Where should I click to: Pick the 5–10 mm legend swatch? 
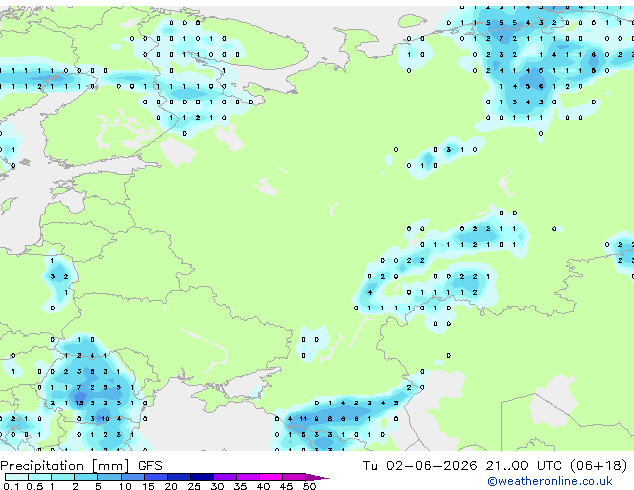coord(109,477)
